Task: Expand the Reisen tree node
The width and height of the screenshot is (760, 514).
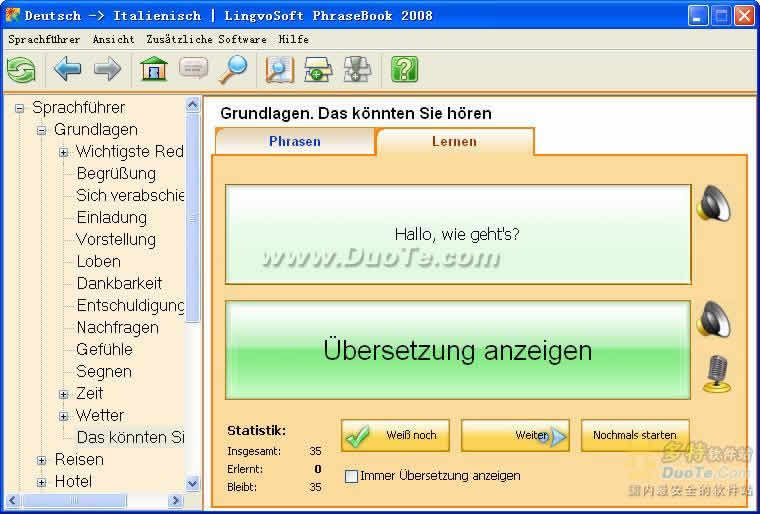Action: pos(42,460)
